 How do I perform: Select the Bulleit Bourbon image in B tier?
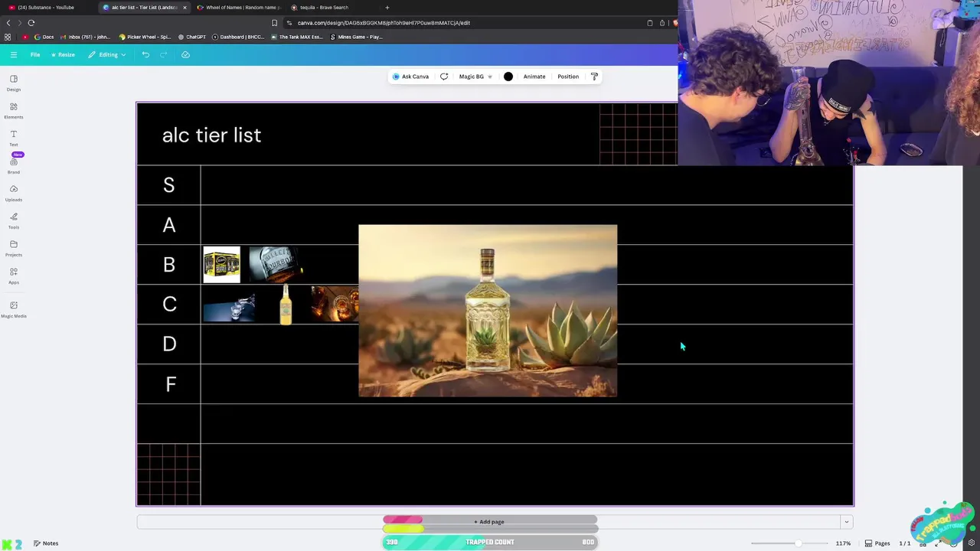276,265
